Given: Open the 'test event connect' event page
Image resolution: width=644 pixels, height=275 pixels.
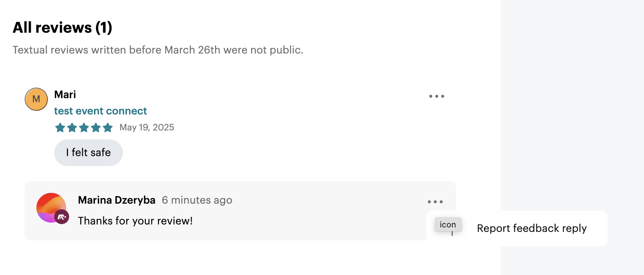Looking at the screenshot, I should (100, 111).
